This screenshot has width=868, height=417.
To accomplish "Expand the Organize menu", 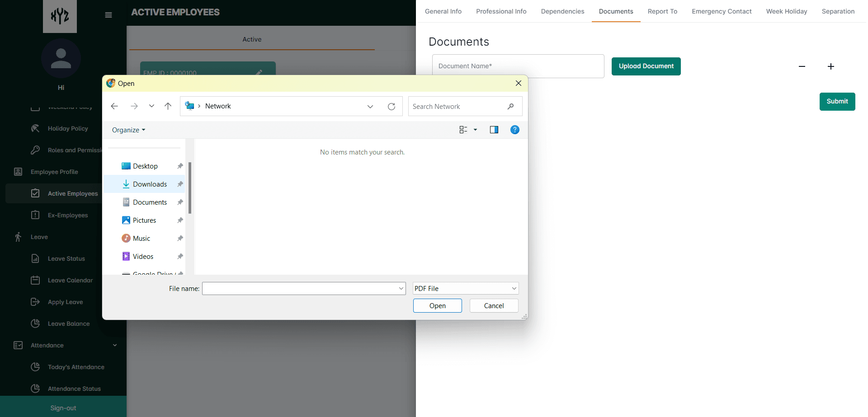I will click(128, 130).
